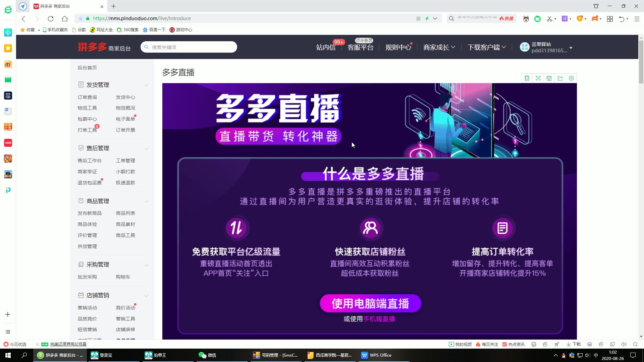The image size is (644, 362).
Task: Open 营销活动 link
Action: 87,308
